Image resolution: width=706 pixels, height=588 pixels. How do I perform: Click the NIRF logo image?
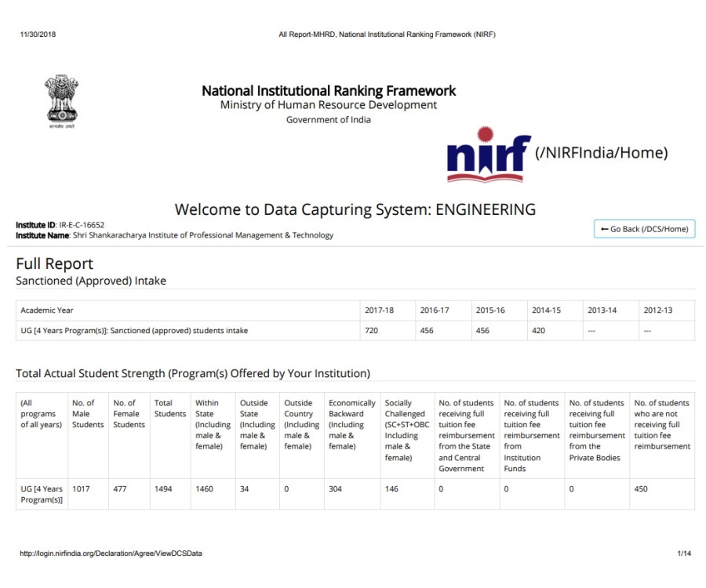489,154
